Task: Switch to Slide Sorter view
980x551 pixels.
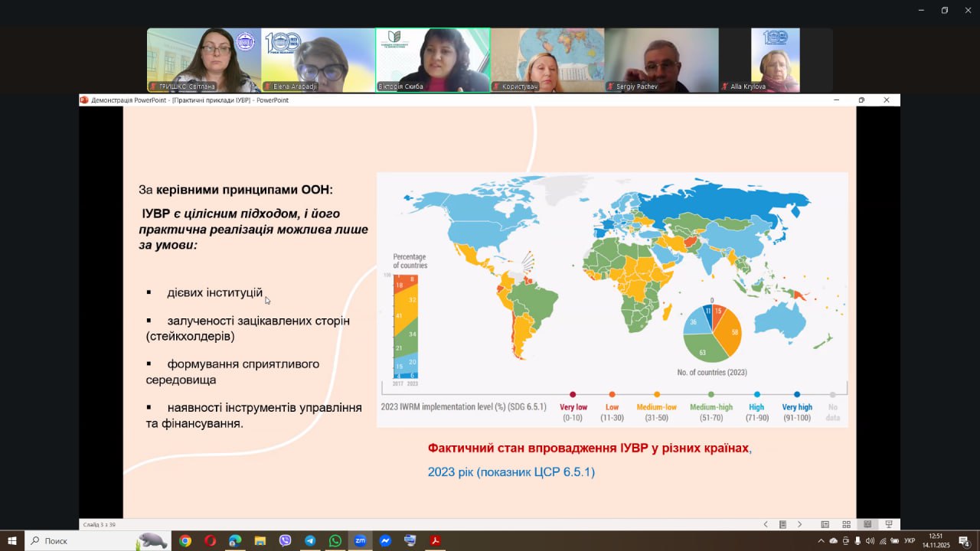Action: tap(846, 524)
